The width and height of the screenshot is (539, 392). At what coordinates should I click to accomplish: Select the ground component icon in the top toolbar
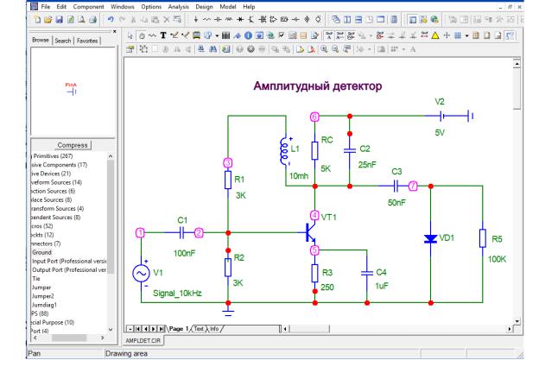[195, 20]
